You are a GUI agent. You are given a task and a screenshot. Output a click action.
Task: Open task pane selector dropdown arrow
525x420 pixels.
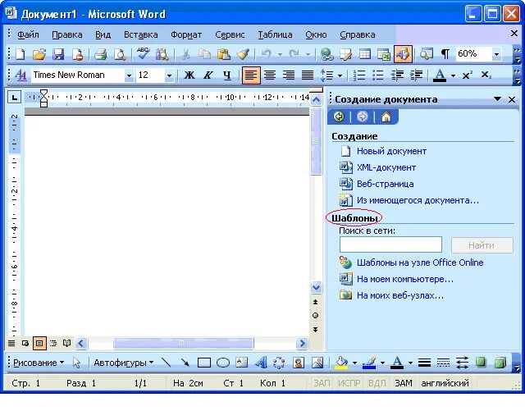(498, 98)
